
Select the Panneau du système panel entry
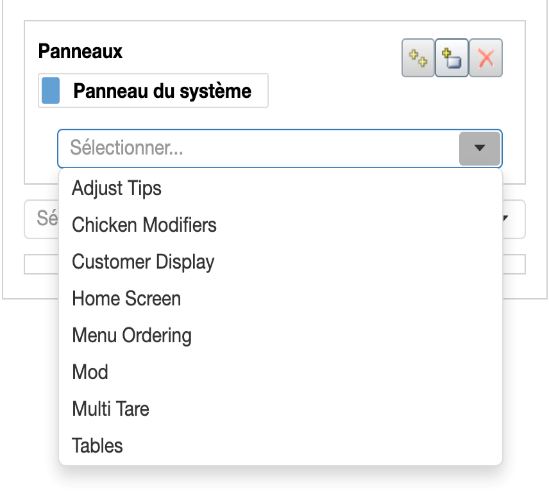pyautogui.click(x=153, y=91)
